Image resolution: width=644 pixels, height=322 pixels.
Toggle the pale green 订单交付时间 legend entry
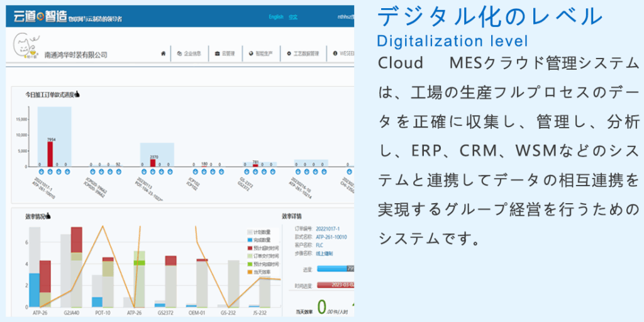click(263, 256)
